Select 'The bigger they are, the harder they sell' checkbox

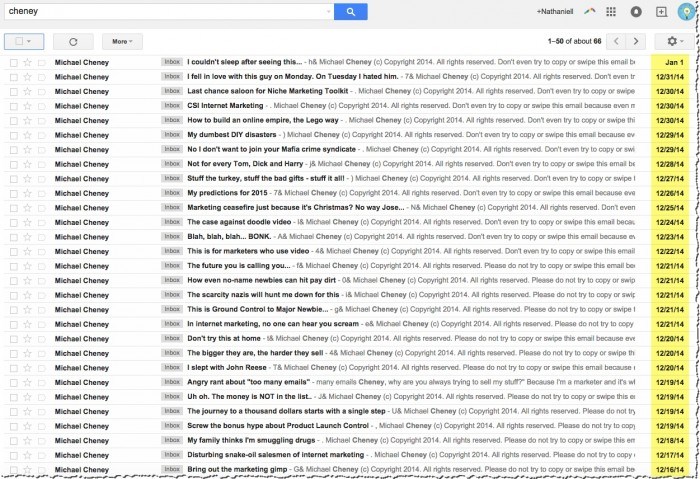(x=14, y=354)
